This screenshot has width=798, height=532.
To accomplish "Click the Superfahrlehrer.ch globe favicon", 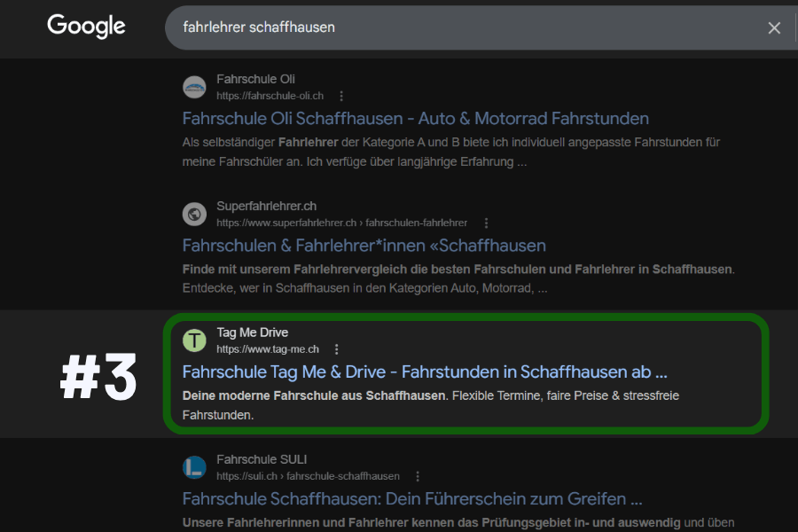I will [x=194, y=214].
